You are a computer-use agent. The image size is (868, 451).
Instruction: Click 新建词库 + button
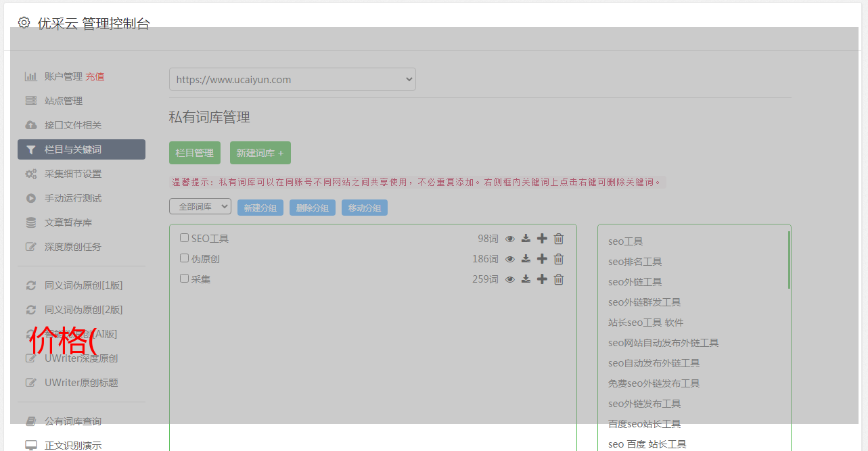tap(260, 153)
